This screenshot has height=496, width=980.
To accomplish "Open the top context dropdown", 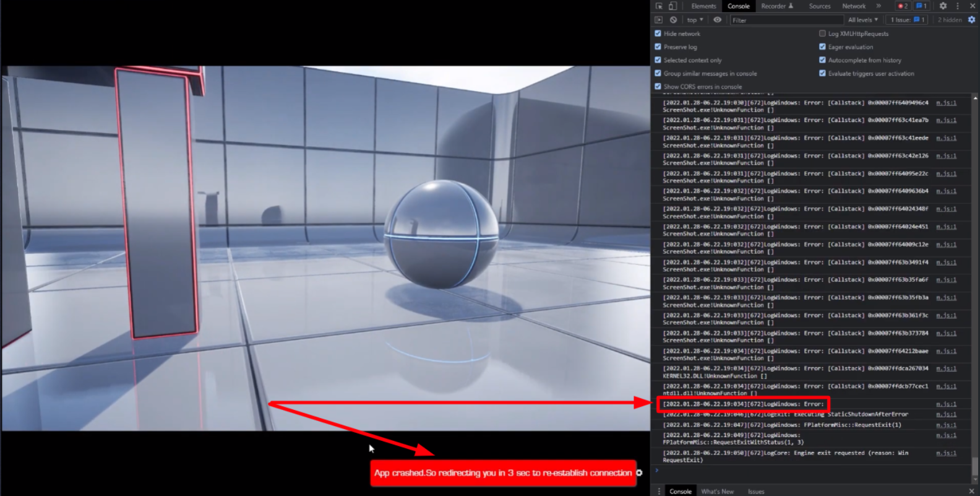I will coord(695,20).
